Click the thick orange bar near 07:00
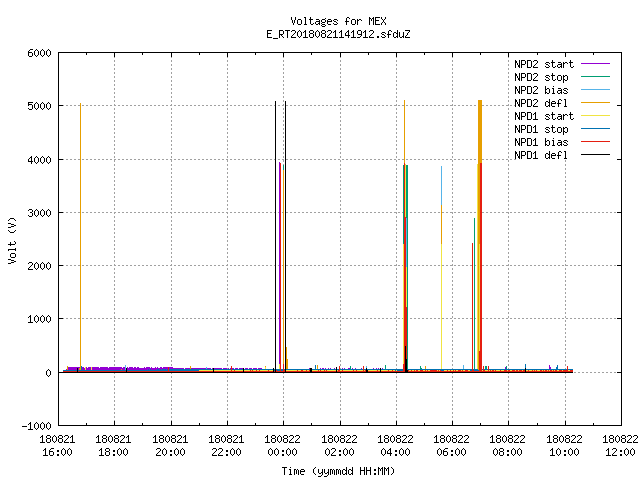This screenshot has width=640, height=480. pos(480,131)
